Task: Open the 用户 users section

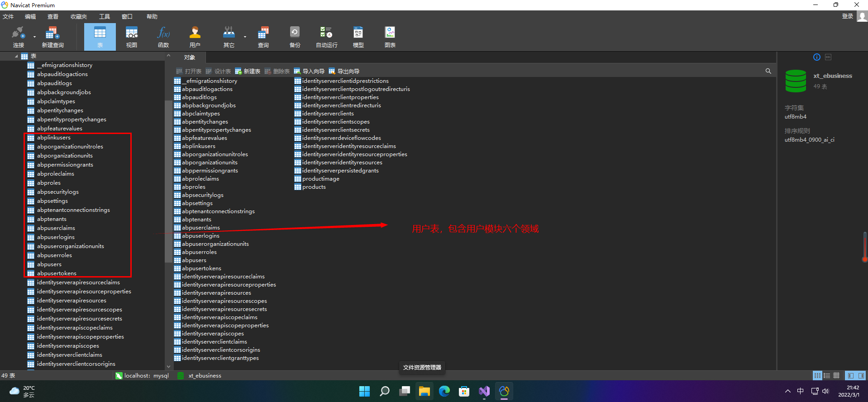Action: pos(195,37)
